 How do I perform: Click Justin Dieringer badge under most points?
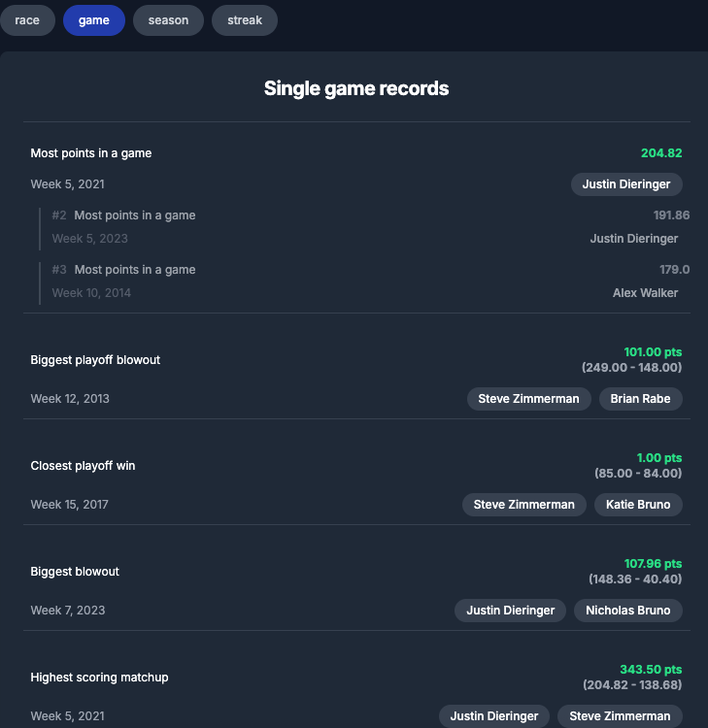pyautogui.click(x=626, y=184)
